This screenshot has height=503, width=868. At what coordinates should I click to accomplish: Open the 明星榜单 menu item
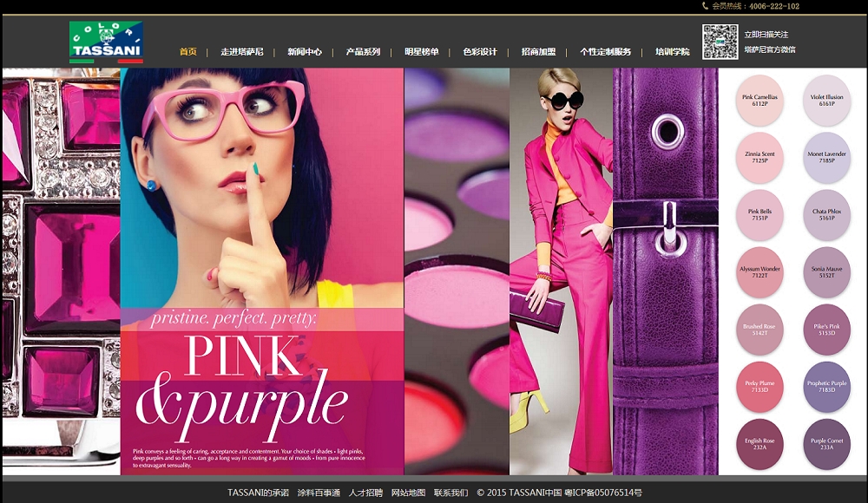(x=422, y=52)
